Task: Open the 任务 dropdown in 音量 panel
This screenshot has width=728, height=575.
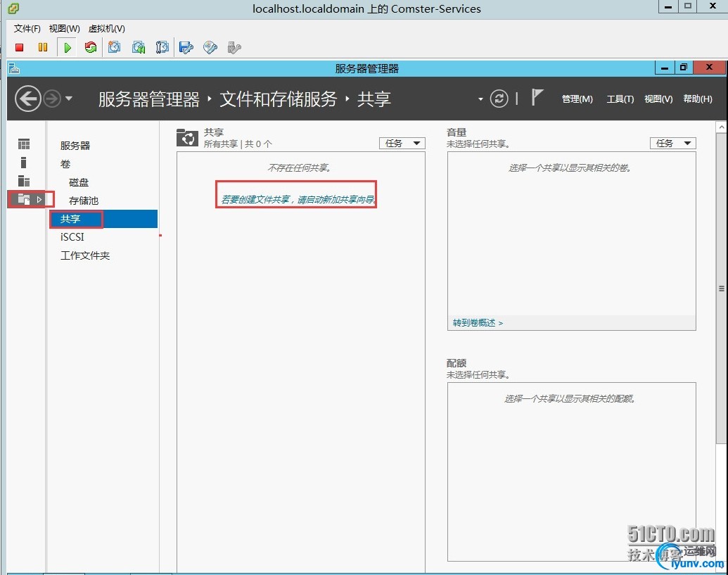Action: [x=672, y=143]
